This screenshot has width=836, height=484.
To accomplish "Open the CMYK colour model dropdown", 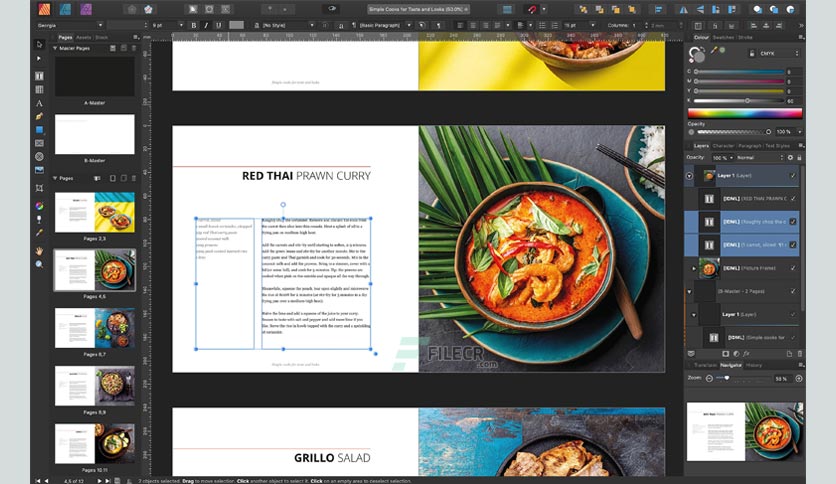I will tap(779, 53).
